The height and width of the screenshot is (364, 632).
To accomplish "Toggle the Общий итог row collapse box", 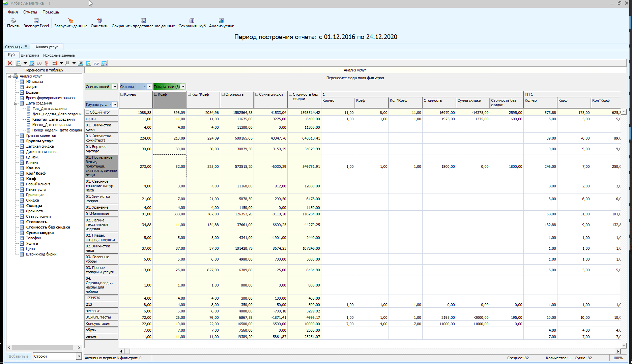I will 87,112.
